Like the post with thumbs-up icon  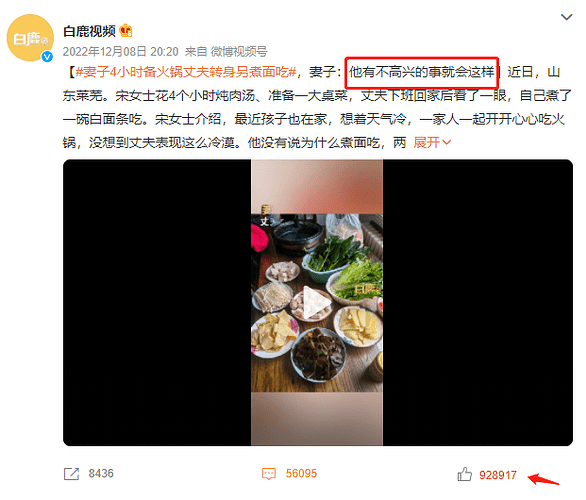[x=465, y=474]
